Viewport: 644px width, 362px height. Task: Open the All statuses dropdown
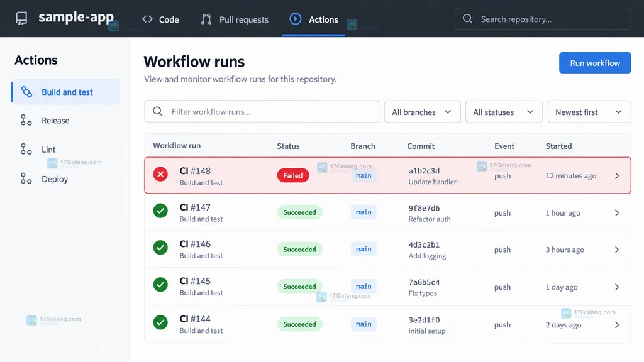click(x=504, y=112)
